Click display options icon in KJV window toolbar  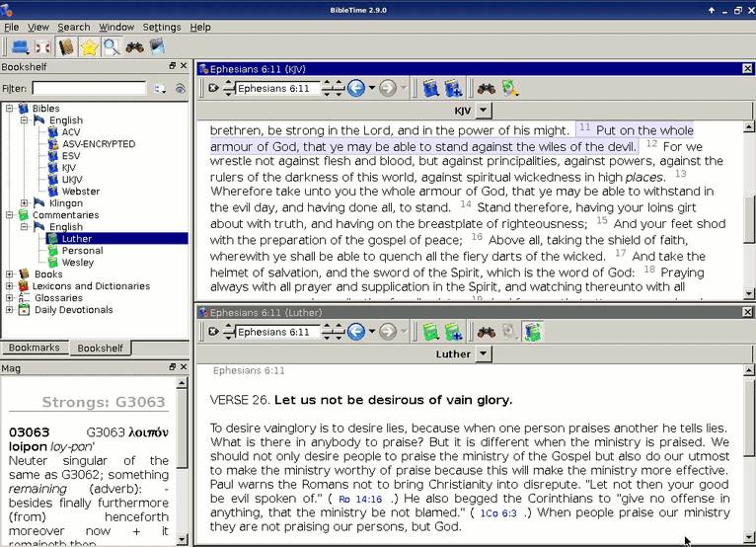pyautogui.click(x=509, y=88)
